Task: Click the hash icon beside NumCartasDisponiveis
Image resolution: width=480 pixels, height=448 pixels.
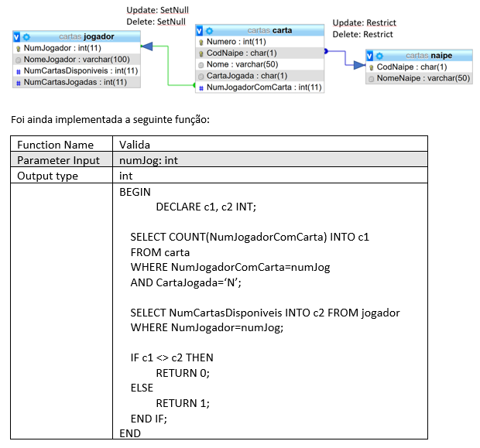Action: 19,72
